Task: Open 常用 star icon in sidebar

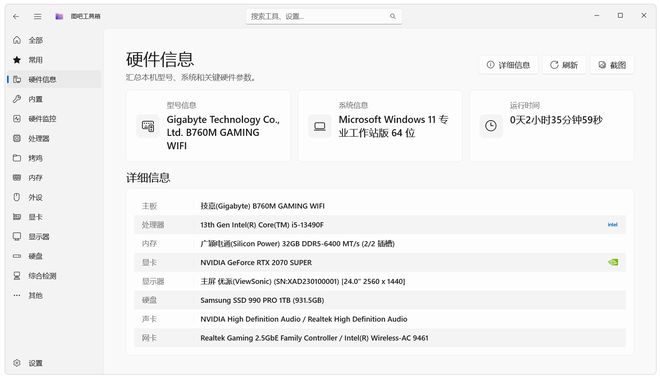Action: pos(17,60)
